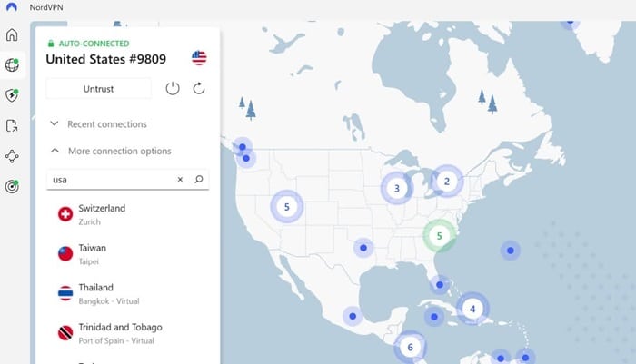Click the green cluster marker labeled 5

[439, 236]
